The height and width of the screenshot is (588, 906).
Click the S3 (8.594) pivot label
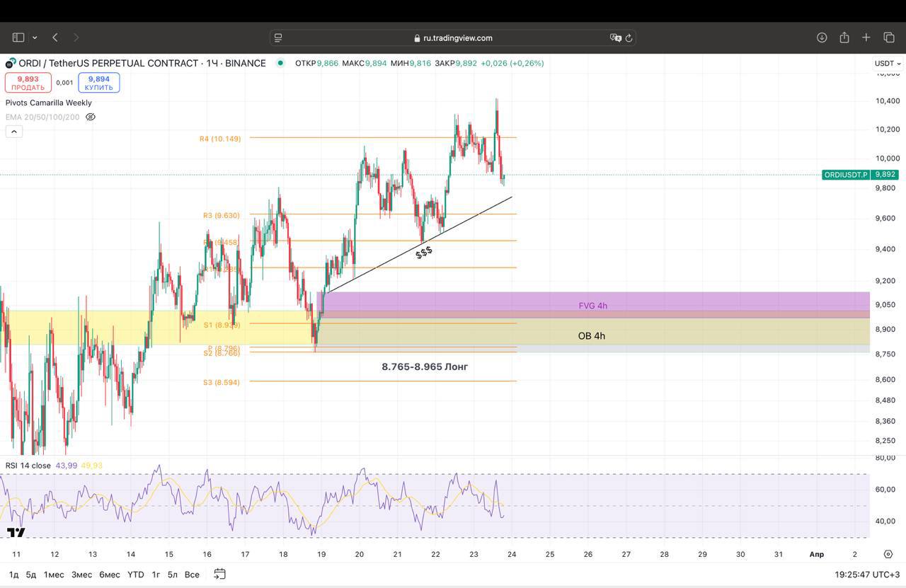click(x=222, y=382)
